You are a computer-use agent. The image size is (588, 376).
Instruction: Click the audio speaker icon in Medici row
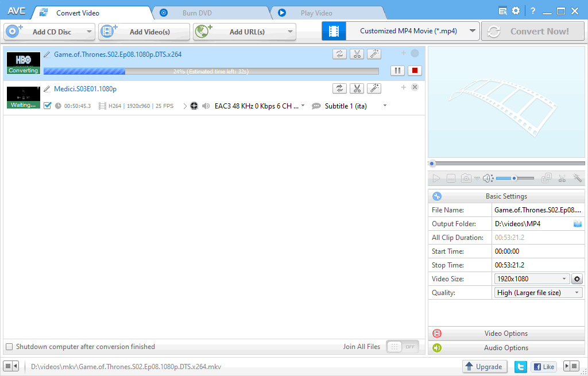[x=206, y=106]
